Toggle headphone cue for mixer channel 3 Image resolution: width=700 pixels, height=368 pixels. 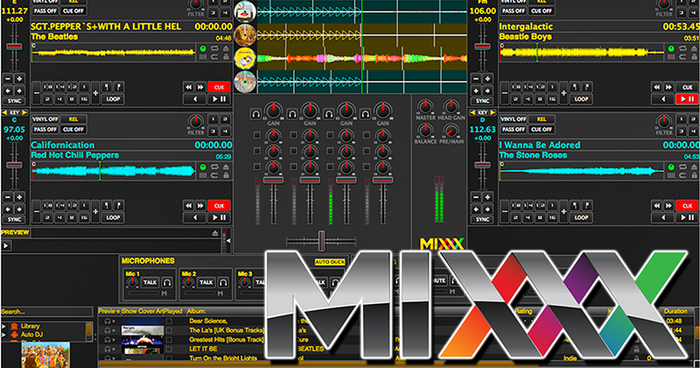329,114
